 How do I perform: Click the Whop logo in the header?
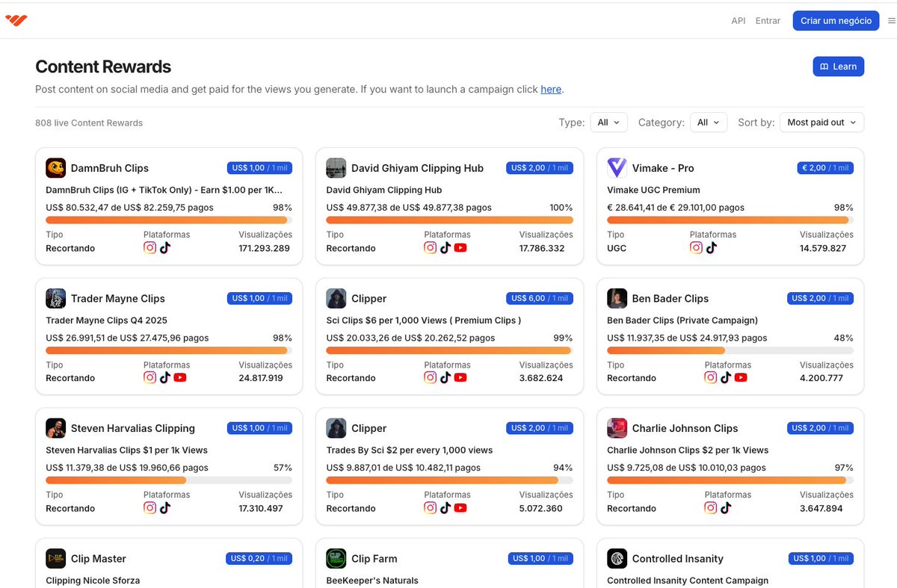tap(16, 20)
